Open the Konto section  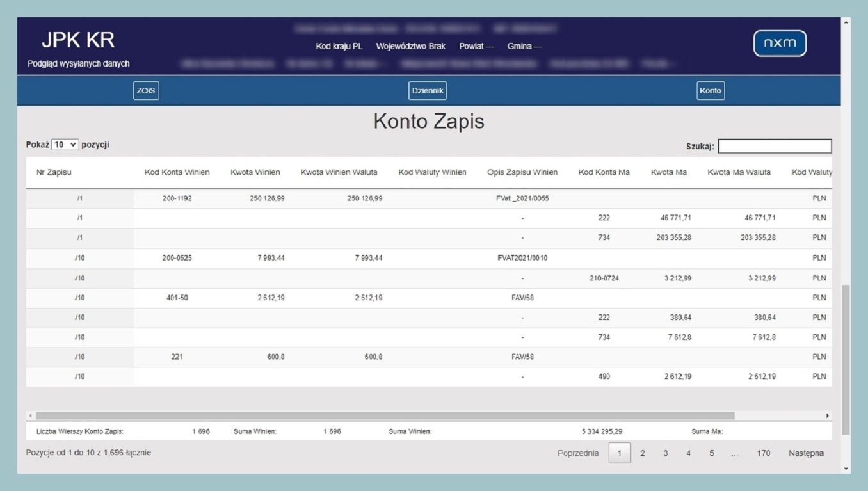pyautogui.click(x=710, y=91)
